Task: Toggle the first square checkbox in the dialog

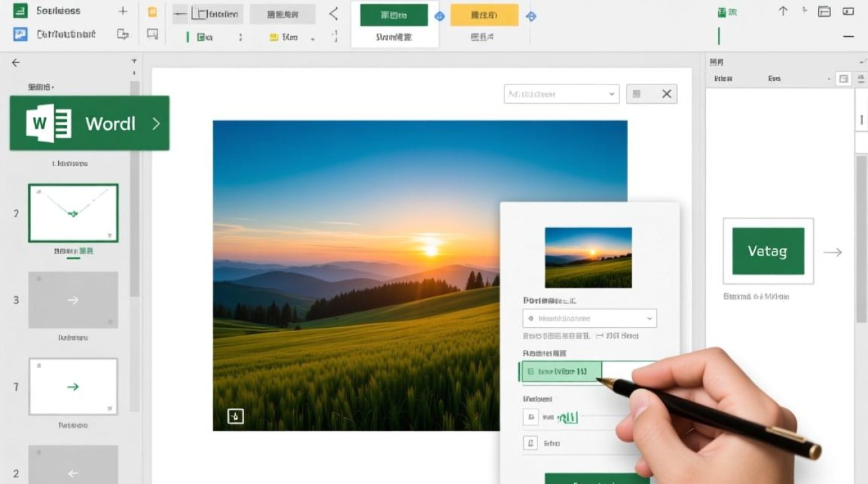Action: [530, 418]
